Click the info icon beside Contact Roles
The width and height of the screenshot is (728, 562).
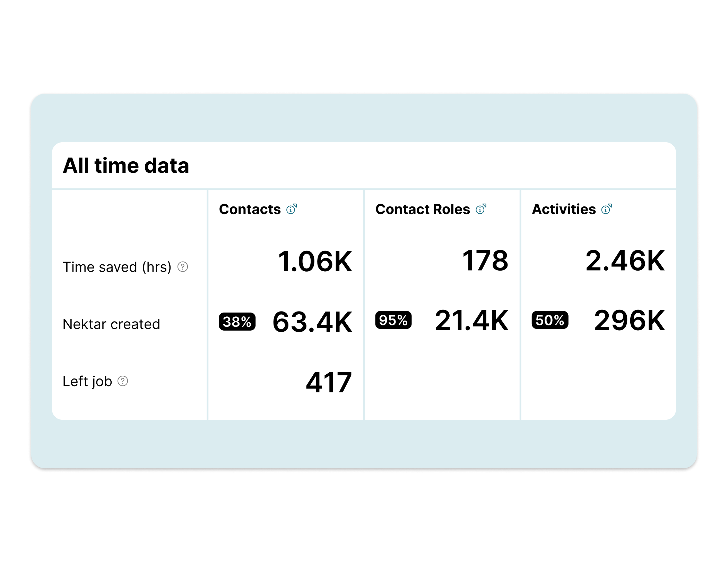pos(480,210)
